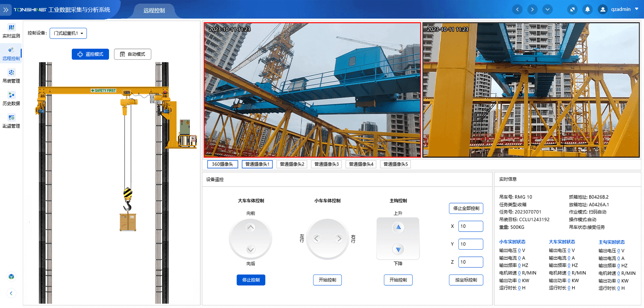This screenshot has width=644, height=308.
Task: Switch to 自动模式 mode
Action: click(132, 54)
